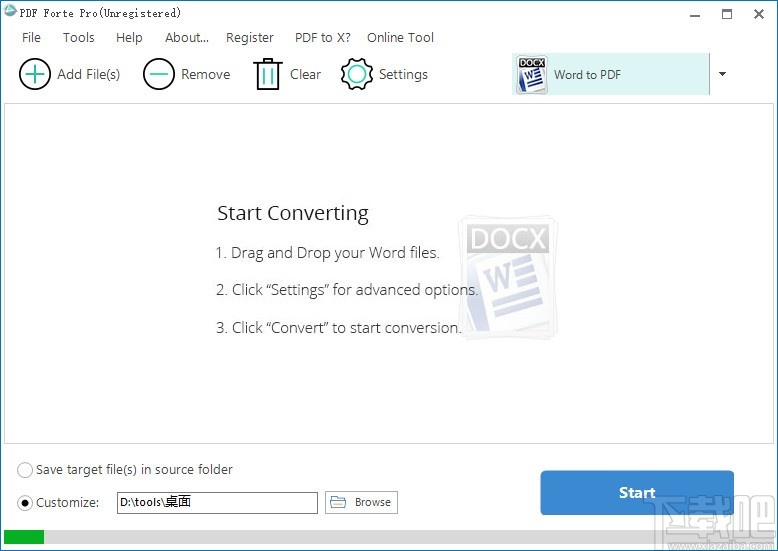Maximize the PDF Forte Pro window
Viewport: 778px width, 551px height.
pyautogui.click(x=727, y=14)
